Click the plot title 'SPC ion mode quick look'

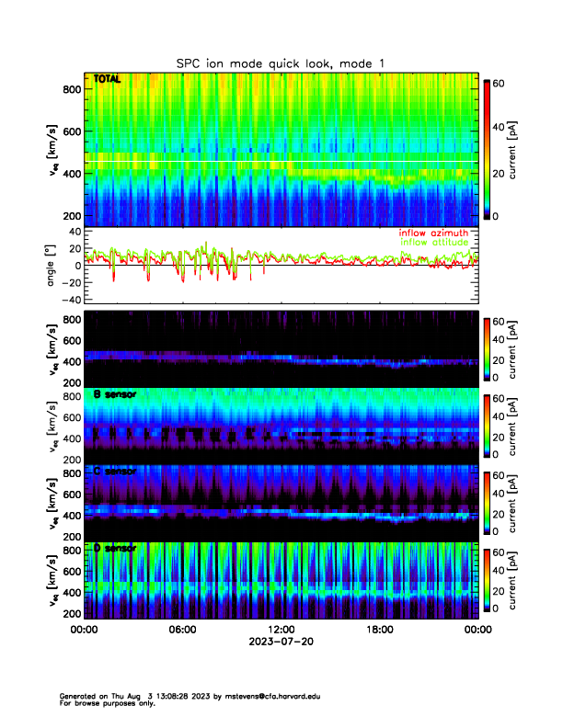pyautogui.click(x=281, y=63)
